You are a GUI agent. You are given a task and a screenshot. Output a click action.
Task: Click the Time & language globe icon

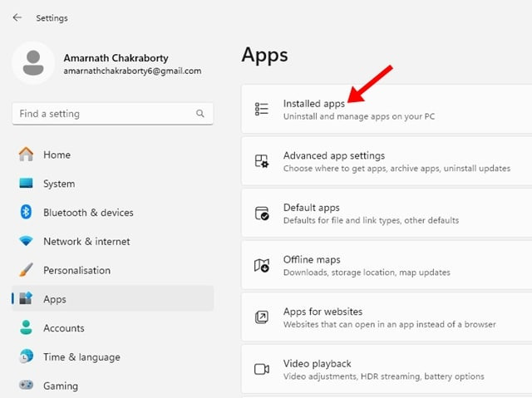click(x=26, y=356)
